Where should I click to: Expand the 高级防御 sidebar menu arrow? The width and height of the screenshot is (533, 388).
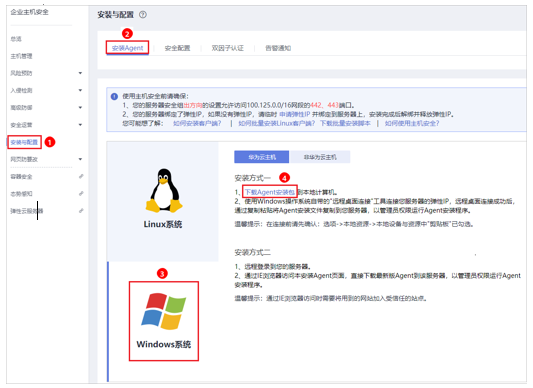(x=80, y=107)
